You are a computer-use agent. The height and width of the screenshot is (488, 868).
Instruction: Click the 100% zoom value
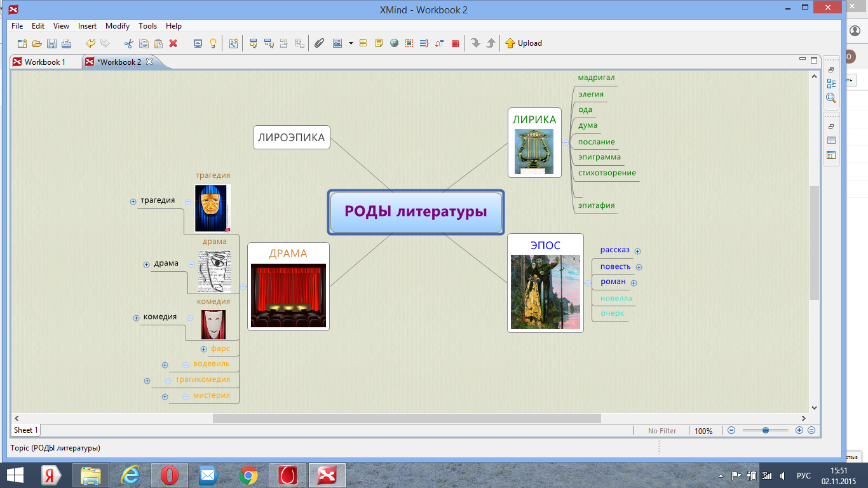point(703,431)
